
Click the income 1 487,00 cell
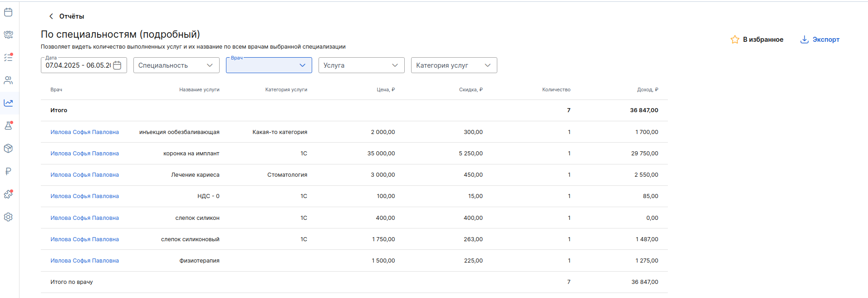647,239
